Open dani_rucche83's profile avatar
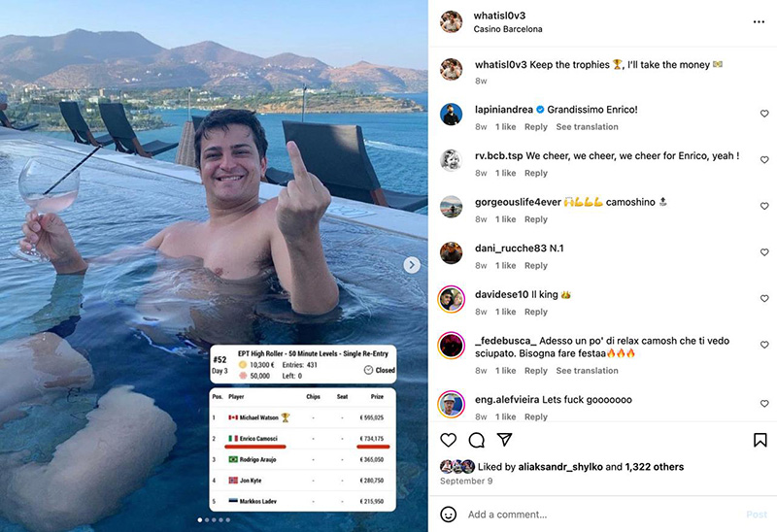This screenshot has width=777, height=532. pyautogui.click(x=451, y=252)
